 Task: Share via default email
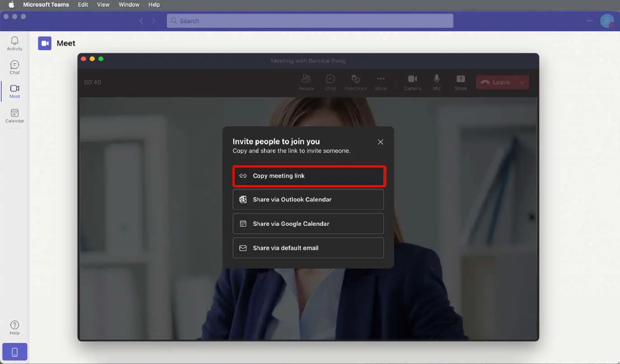tap(308, 248)
